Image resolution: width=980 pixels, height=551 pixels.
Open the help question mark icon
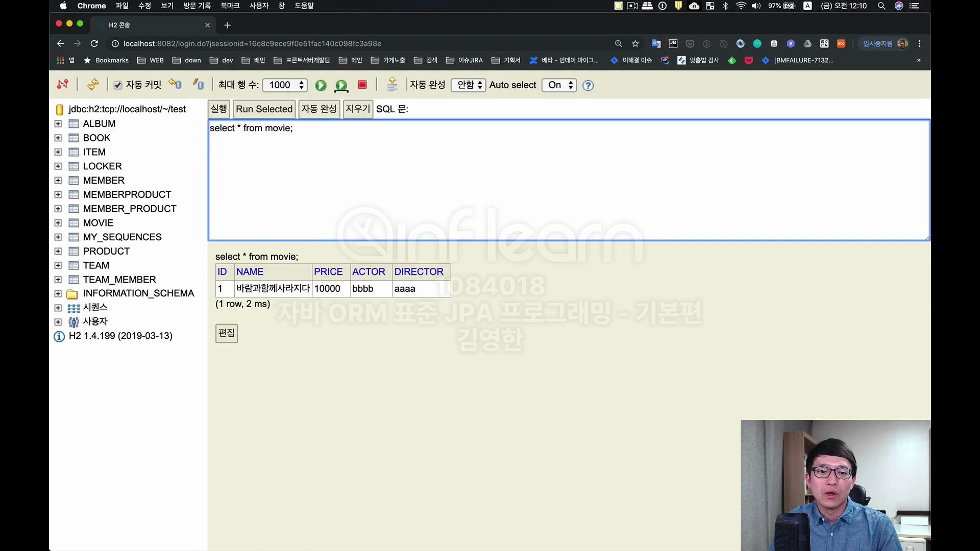tap(588, 85)
